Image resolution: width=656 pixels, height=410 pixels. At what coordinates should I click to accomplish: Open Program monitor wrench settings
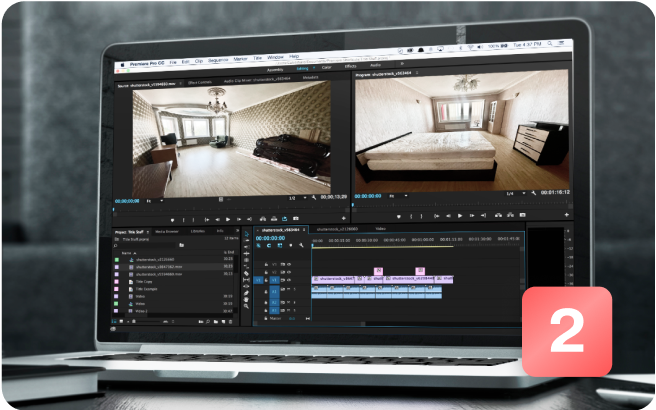(533, 193)
